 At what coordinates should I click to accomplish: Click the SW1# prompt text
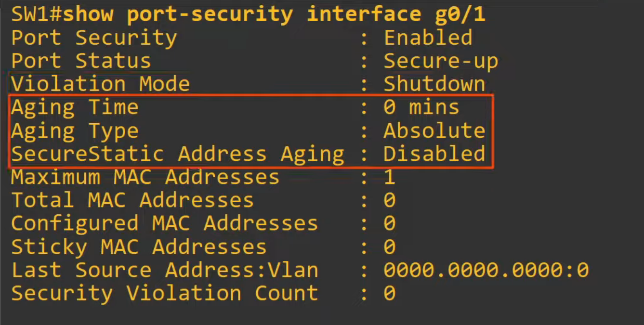tap(37, 14)
